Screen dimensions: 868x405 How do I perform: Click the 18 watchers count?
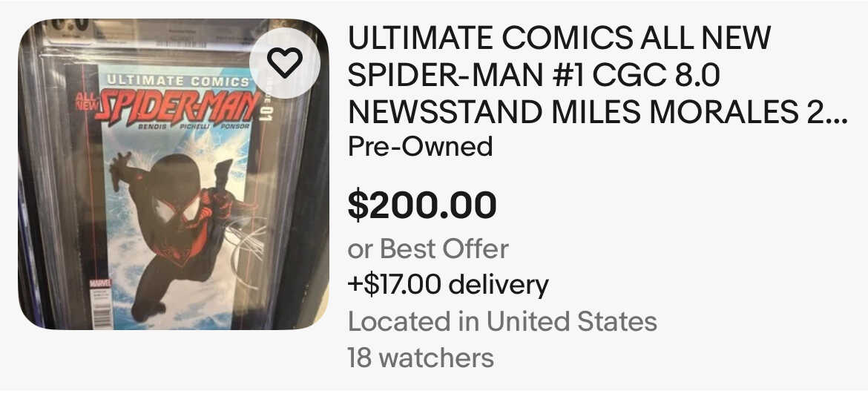(x=421, y=358)
